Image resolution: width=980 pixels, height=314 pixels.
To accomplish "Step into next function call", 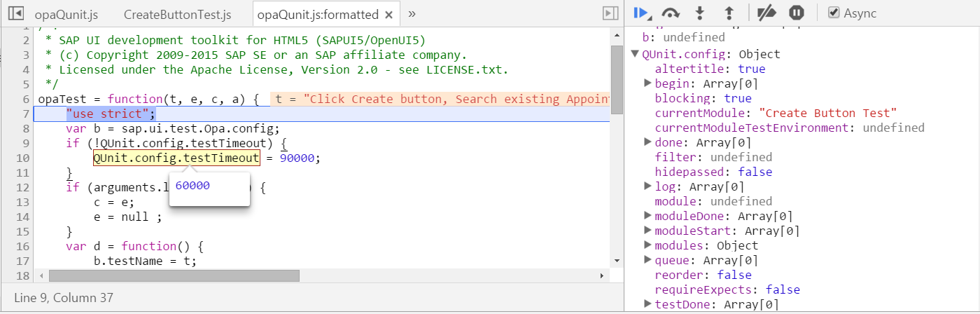I will click(x=699, y=13).
